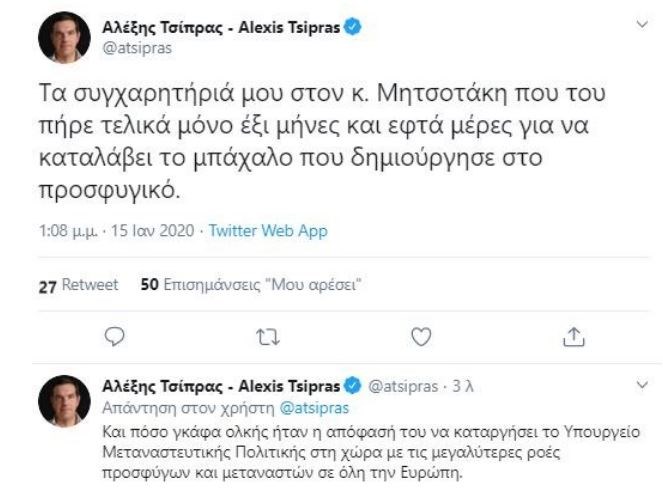View the 27 Retweet list
The image size is (663, 494).
(78, 284)
